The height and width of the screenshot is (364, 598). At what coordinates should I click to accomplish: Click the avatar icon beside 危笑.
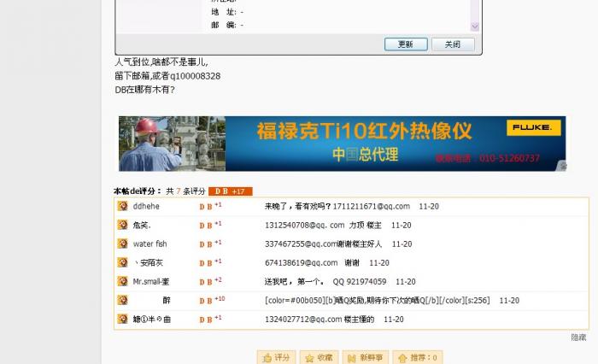pyautogui.click(x=122, y=225)
